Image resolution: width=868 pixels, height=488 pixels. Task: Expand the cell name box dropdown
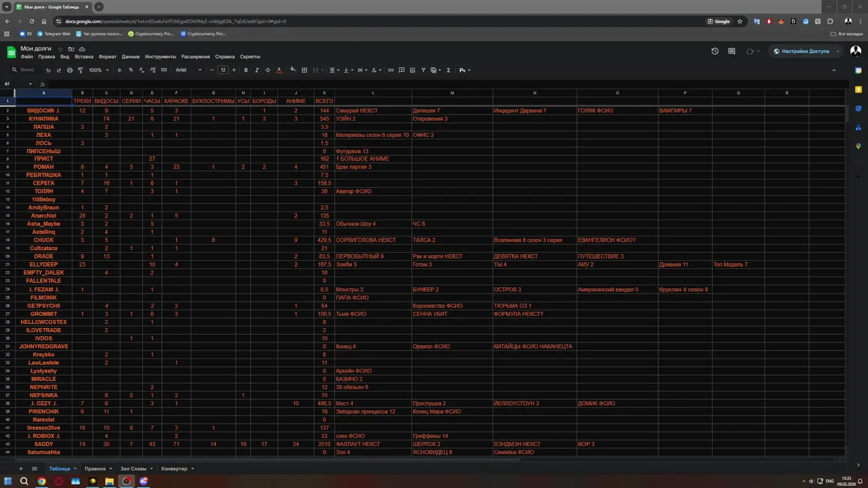coord(31,84)
